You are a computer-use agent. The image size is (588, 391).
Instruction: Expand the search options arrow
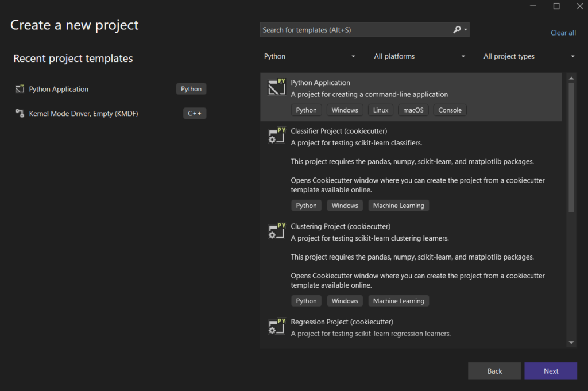point(466,30)
